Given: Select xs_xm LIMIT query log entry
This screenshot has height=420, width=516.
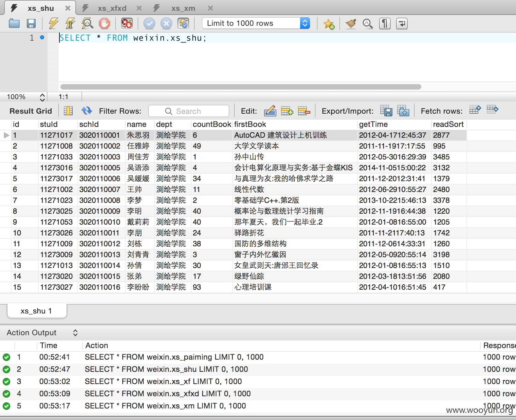Looking at the screenshot, I should pyautogui.click(x=165, y=406).
